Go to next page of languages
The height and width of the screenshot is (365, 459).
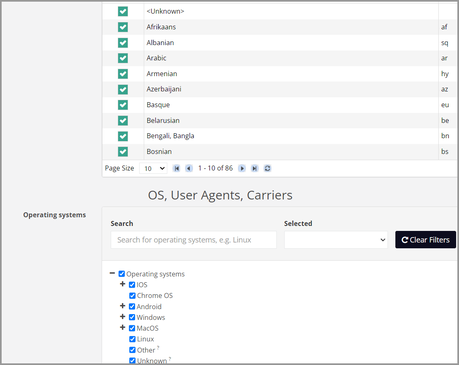tap(242, 168)
